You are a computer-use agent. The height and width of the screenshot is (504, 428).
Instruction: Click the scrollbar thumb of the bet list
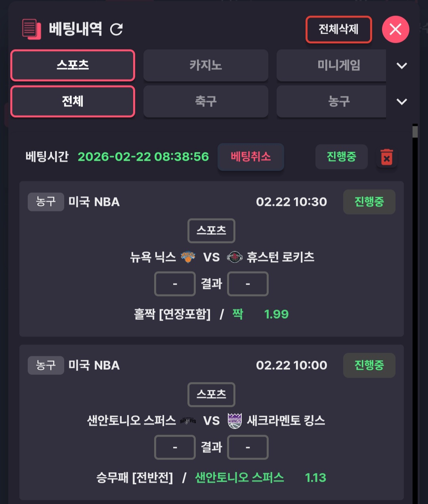(x=415, y=131)
